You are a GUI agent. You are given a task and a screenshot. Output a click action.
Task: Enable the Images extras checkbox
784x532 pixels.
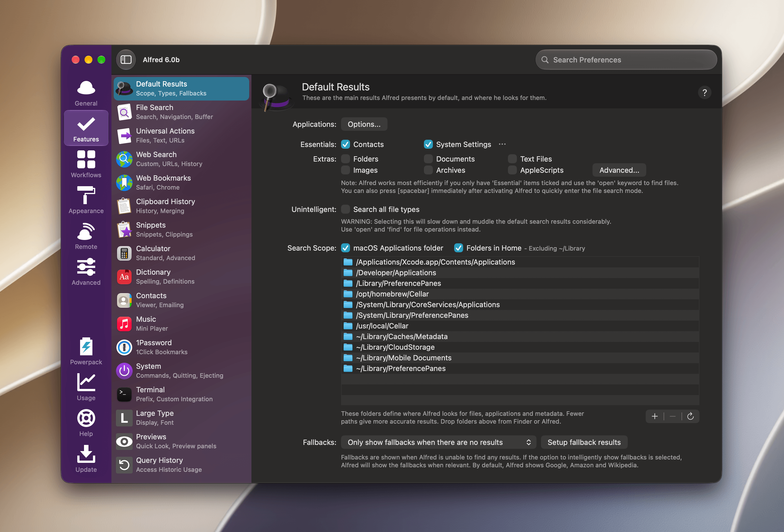346,170
